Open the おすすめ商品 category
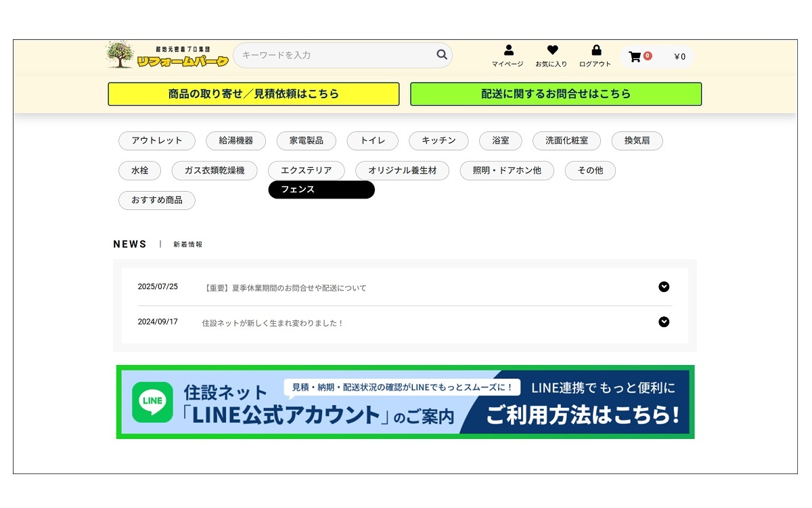 [x=157, y=200]
